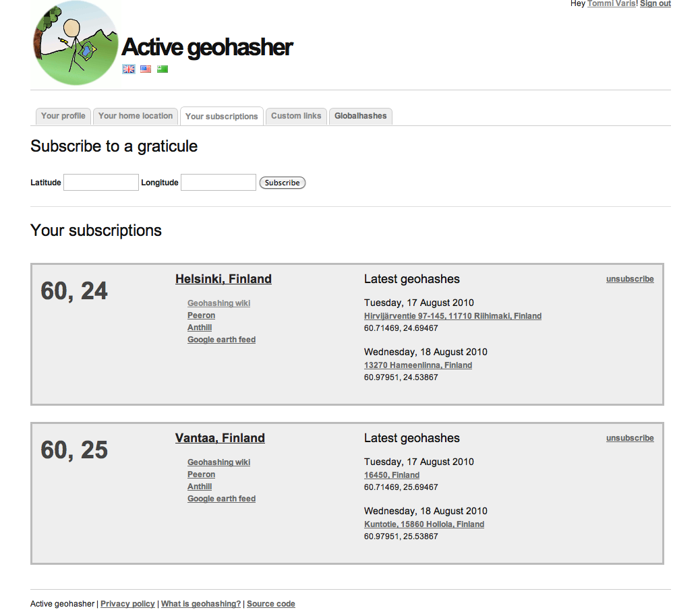Open Google earth feed for Vantaa
700x614 pixels.
coord(221,499)
